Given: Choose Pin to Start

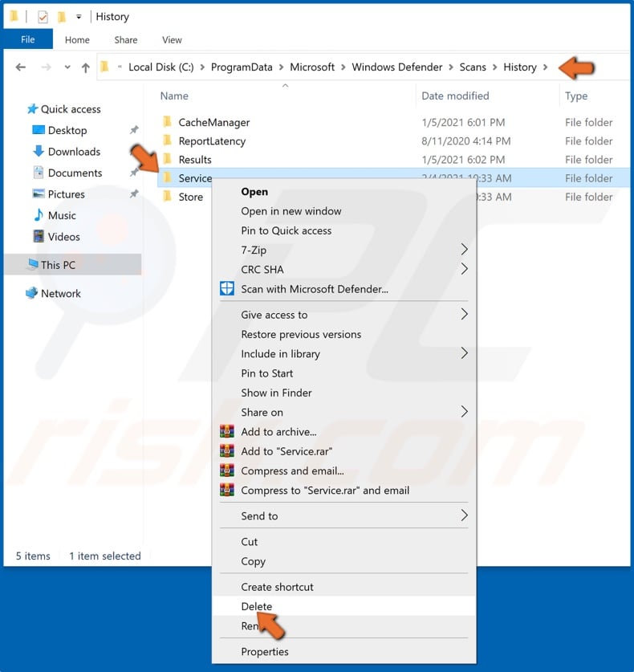Looking at the screenshot, I should tap(267, 373).
